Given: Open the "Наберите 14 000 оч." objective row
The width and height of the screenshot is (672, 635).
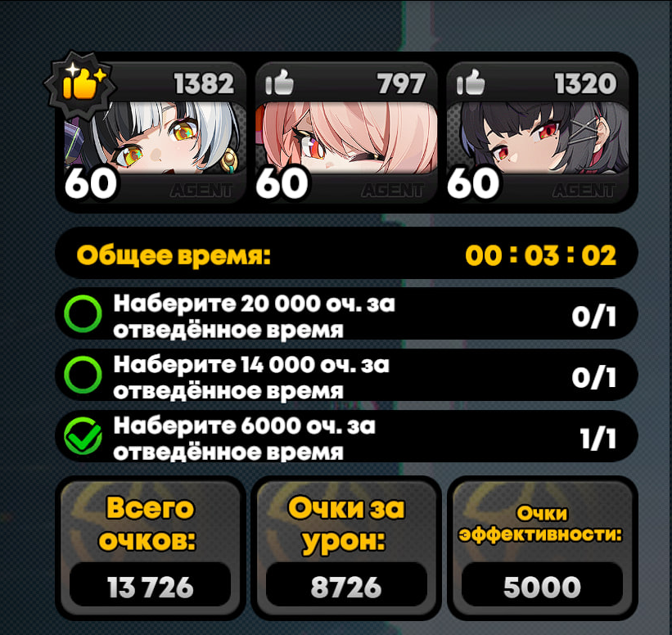Looking at the screenshot, I should 346,375.
